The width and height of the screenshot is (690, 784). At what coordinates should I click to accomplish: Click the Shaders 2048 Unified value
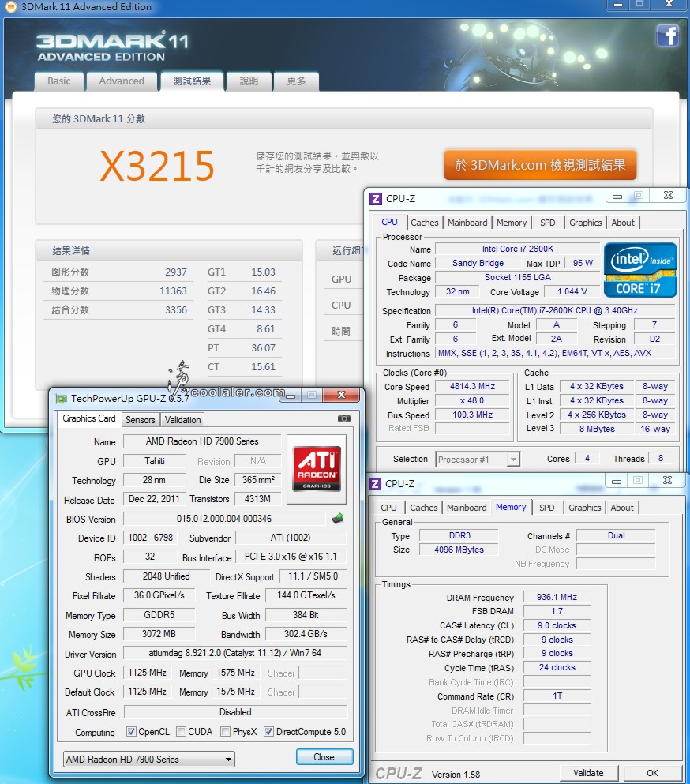coord(167,576)
